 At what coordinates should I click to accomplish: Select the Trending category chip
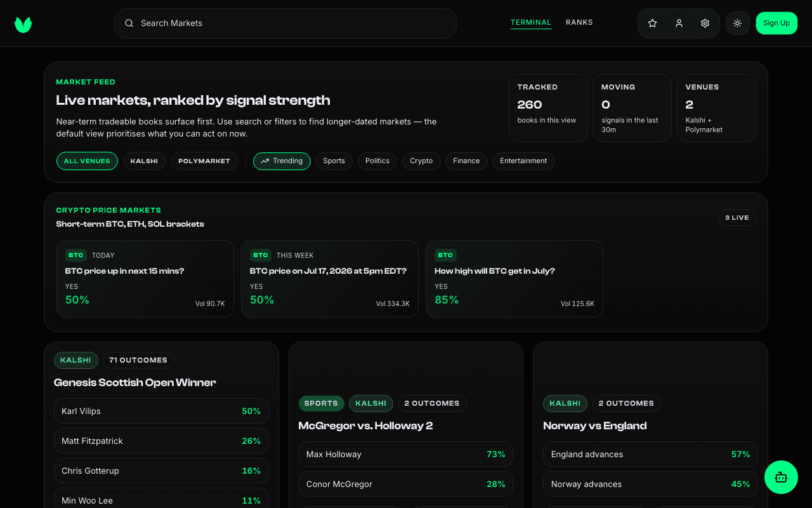(x=282, y=161)
